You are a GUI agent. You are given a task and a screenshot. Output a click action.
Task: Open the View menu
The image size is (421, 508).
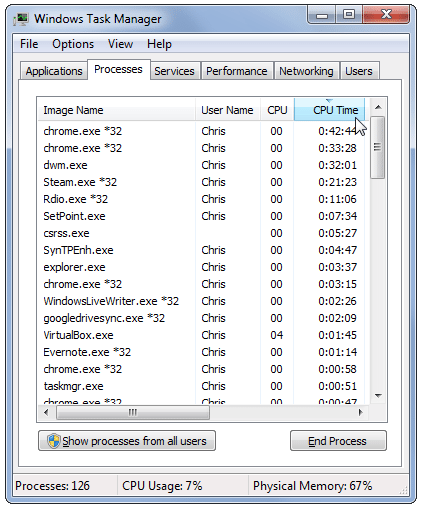point(120,44)
